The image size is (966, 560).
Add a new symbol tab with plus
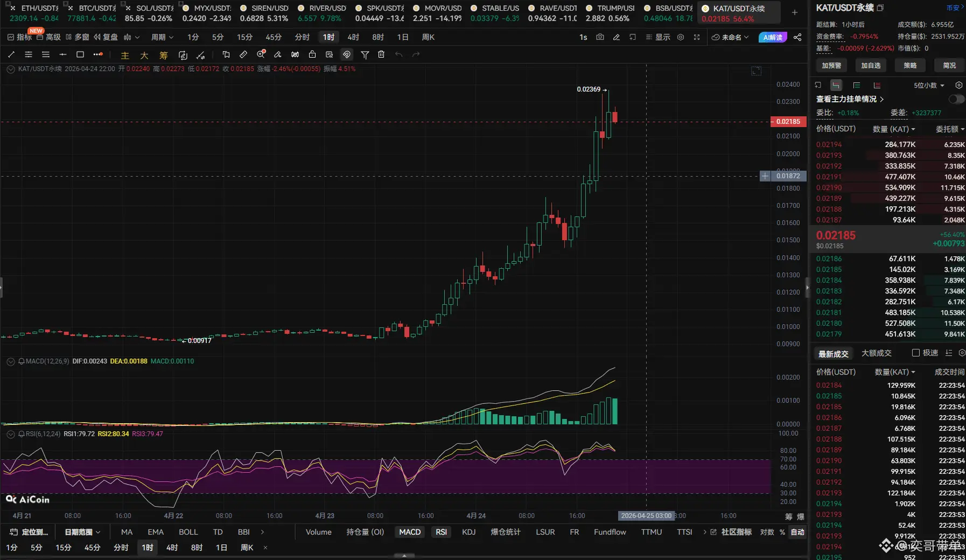pyautogui.click(x=795, y=12)
